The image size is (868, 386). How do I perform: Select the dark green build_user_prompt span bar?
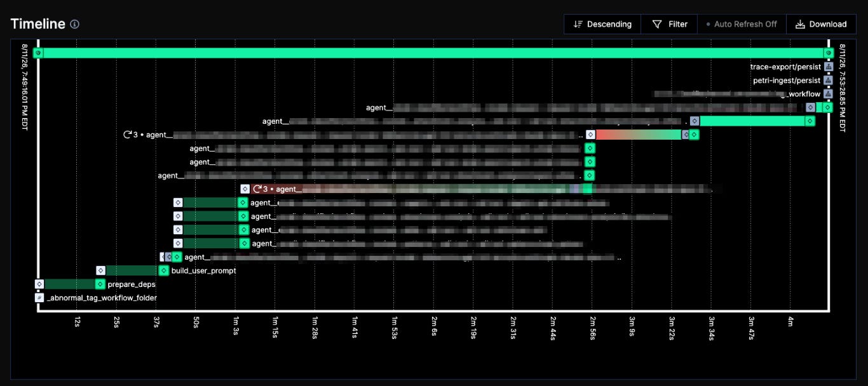(x=132, y=270)
